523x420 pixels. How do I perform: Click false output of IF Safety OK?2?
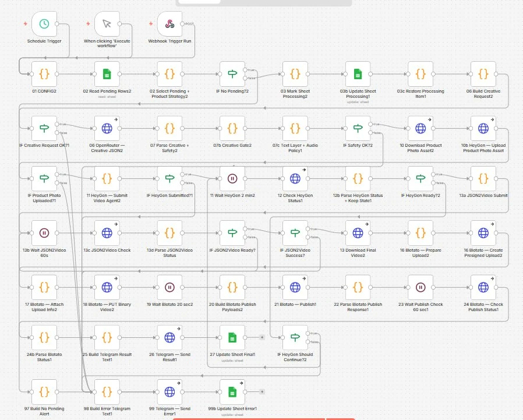pyautogui.click(x=370, y=133)
